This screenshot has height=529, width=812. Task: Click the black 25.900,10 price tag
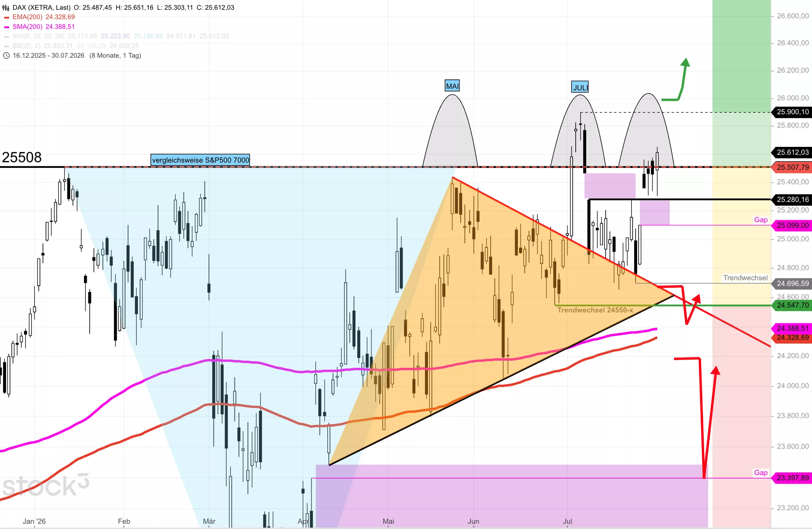pyautogui.click(x=792, y=112)
